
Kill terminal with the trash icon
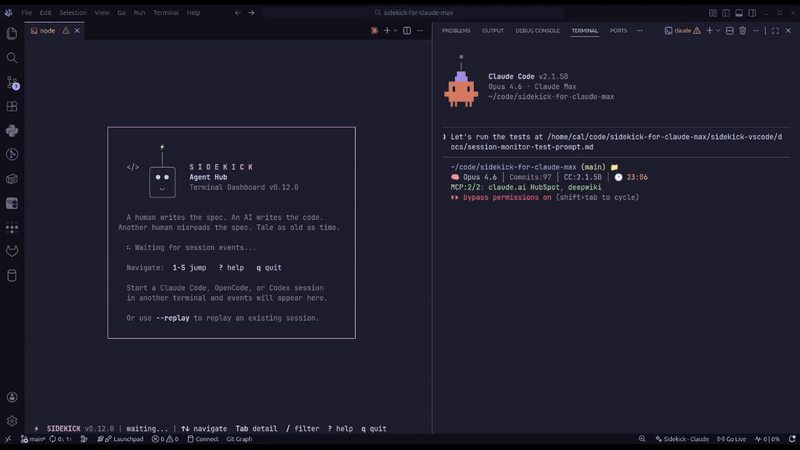(x=742, y=31)
